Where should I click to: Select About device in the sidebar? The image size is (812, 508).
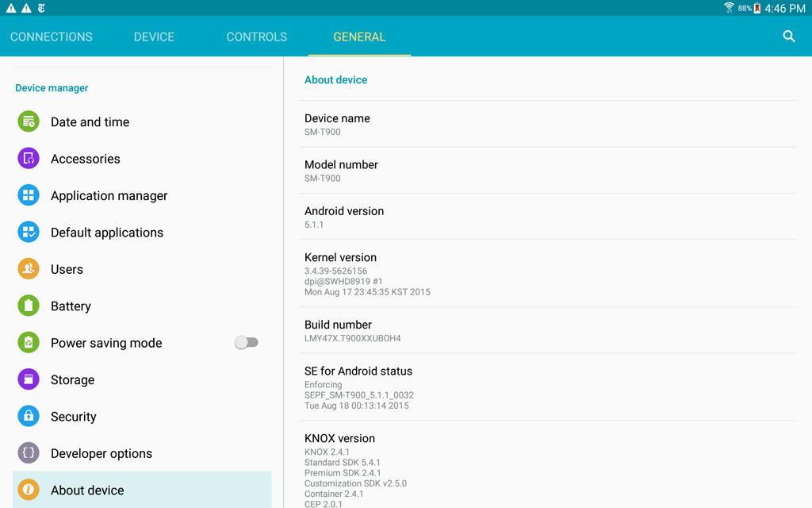87,491
